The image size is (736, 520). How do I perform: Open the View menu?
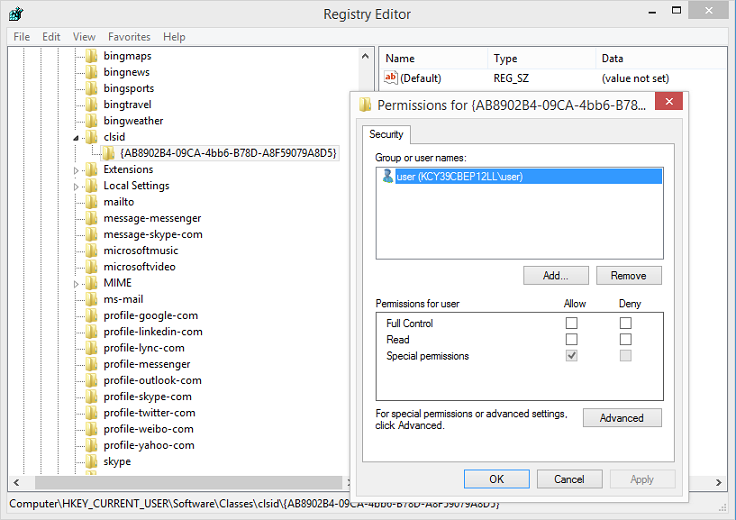(84, 37)
